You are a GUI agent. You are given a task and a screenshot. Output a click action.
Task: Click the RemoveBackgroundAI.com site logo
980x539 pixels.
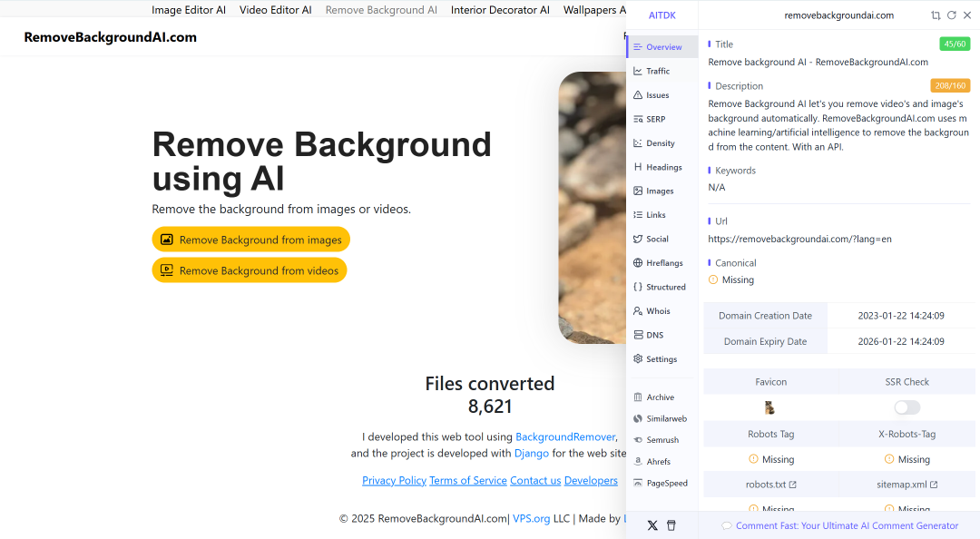[110, 37]
